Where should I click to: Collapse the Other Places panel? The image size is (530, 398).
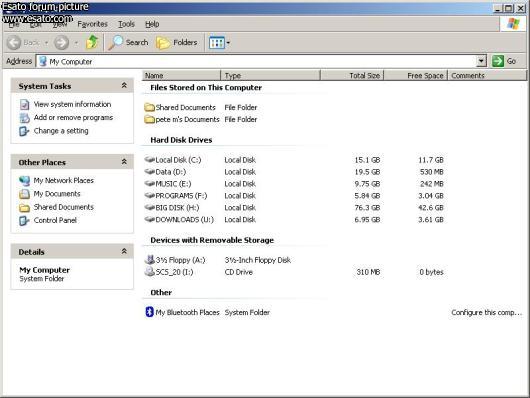pyautogui.click(x=124, y=162)
